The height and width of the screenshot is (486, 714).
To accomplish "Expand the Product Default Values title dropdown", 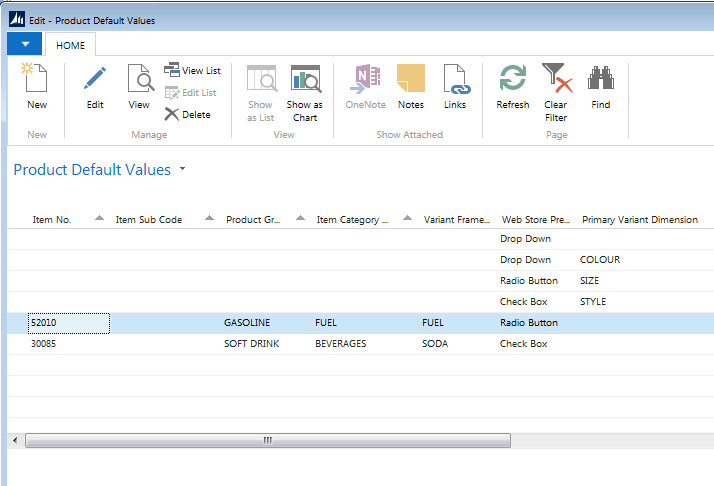I will click(x=183, y=170).
